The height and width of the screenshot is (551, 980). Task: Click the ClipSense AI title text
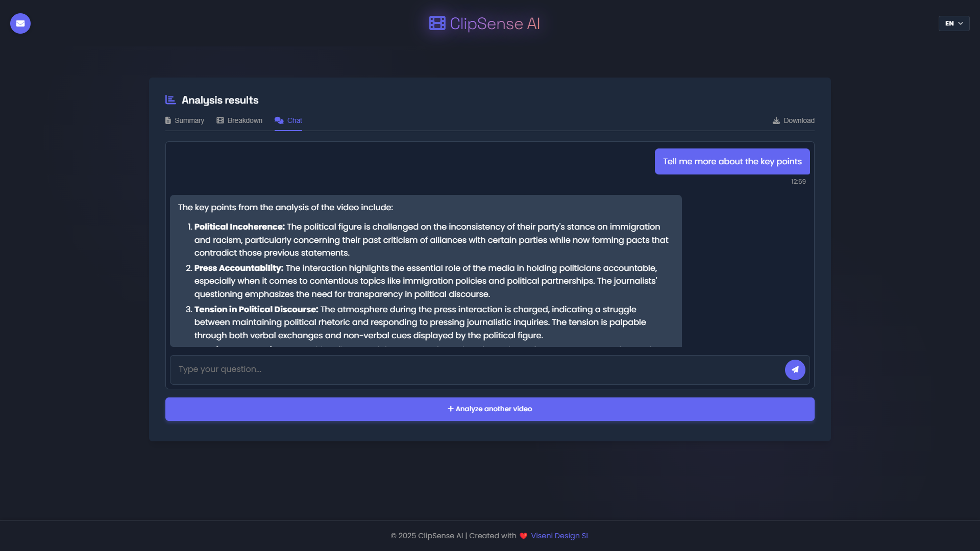(495, 23)
